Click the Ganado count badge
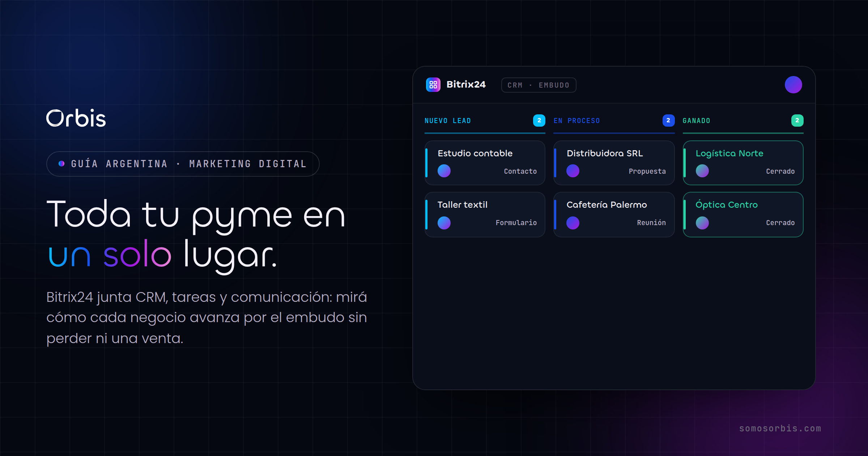This screenshot has height=456, width=868. [797, 121]
